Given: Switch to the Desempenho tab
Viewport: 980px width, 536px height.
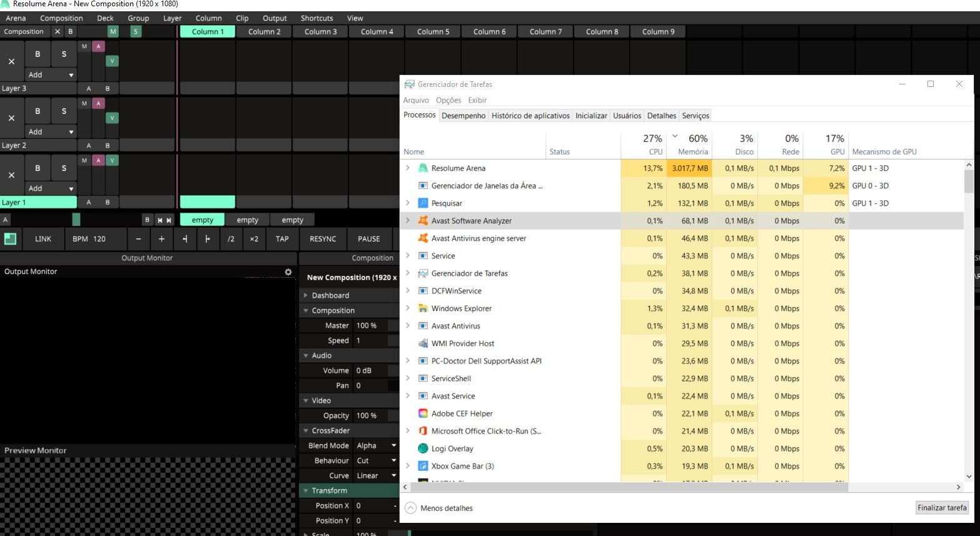Looking at the screenshot, I should pos(463,116).
